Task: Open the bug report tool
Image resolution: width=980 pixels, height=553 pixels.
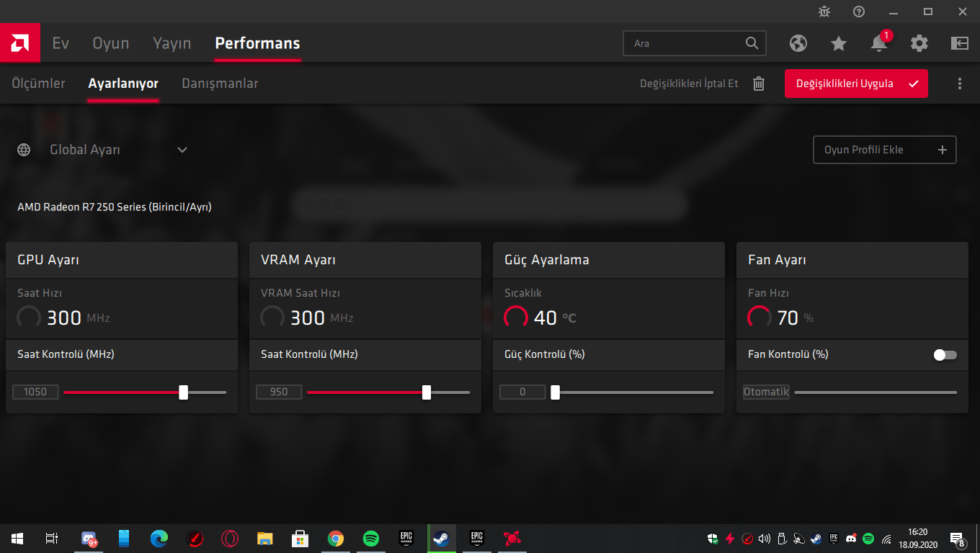Action: (x=824, y=12)
